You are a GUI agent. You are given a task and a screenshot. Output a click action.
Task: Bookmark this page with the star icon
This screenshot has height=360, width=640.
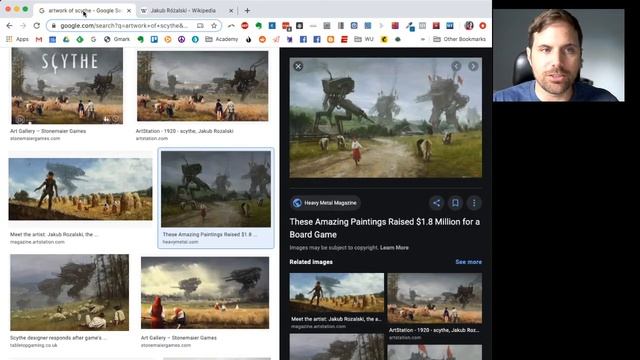pos(214,26)
